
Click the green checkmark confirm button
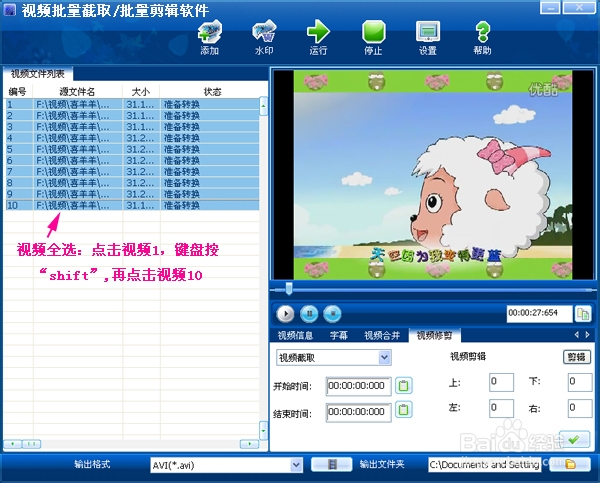[574, 439]
